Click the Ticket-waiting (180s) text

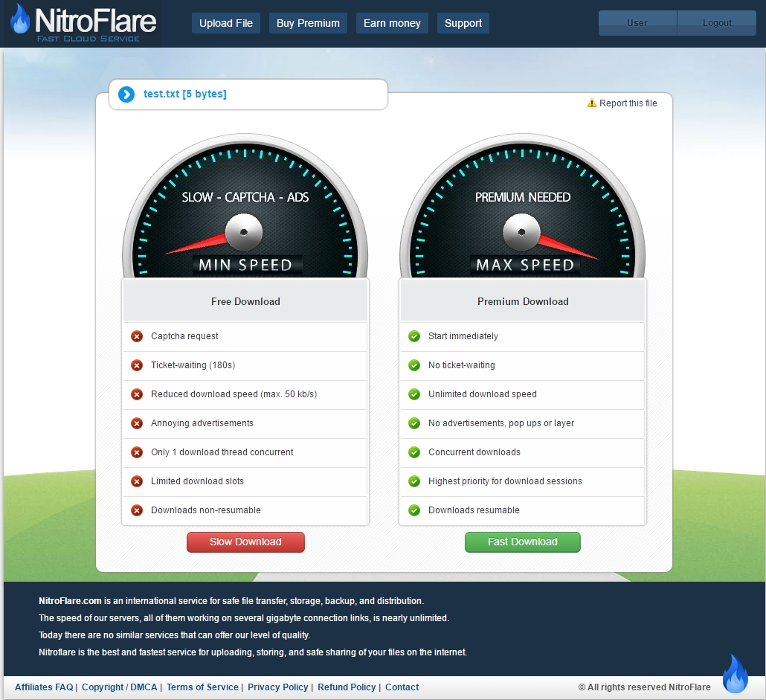click(x=193, y=365)
